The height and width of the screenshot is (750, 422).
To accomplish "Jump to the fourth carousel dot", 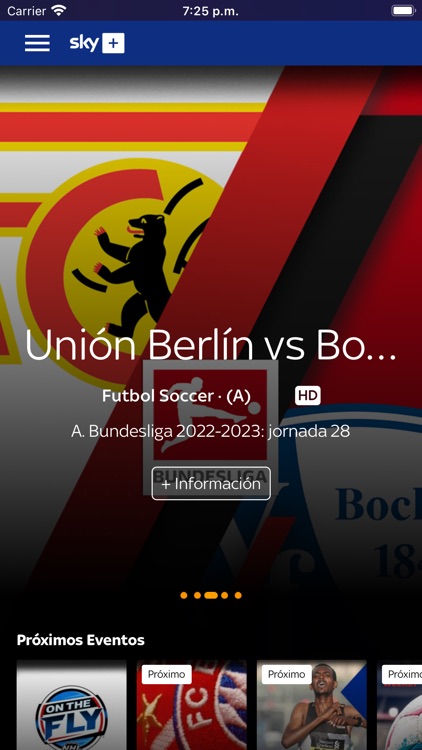I will [x=224, y=596].
